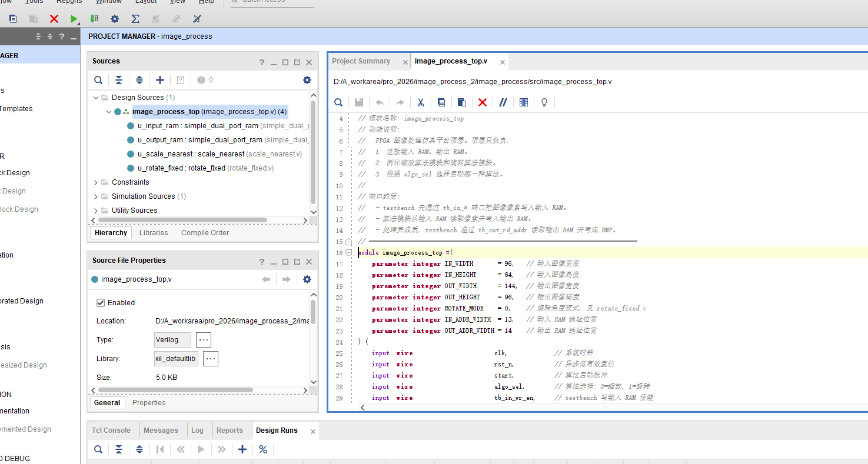Click the Generate Bitstream icon in top toolbar
Image resolution: width=868 pixels, height=464 pixels.
(94, 19)
